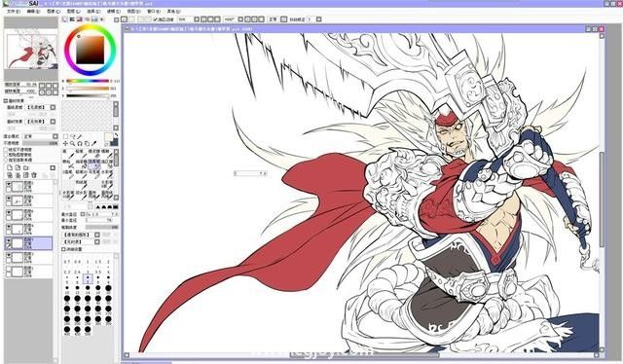The height and width of the screenshot is (364, 623).
Task: Open the paper effect dropdown
Action: 53,122
